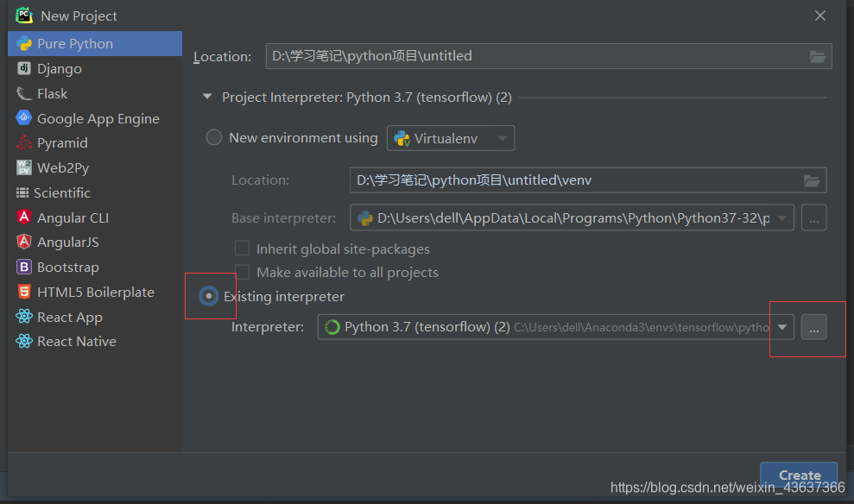This screenshot has height=504, width=854.
Task: Select Bootstrap project type
Action: 95,268
